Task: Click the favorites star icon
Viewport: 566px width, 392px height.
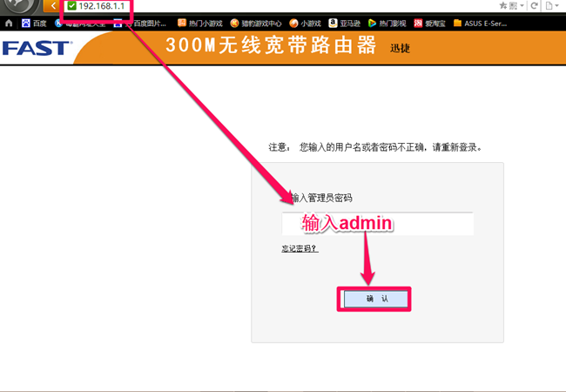Action: pyautogui.click(x=503, y=5)
